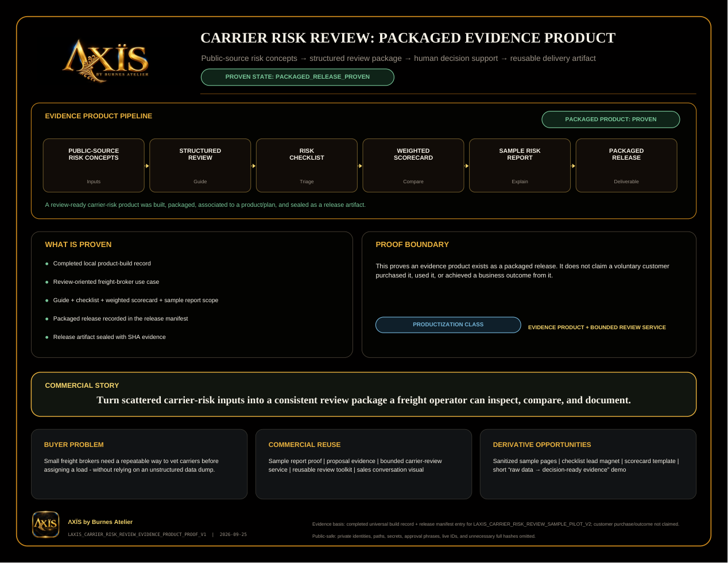Open the Risk Checklist pipeline card
This screenshot has height=563, width=728.
(307, 165)
